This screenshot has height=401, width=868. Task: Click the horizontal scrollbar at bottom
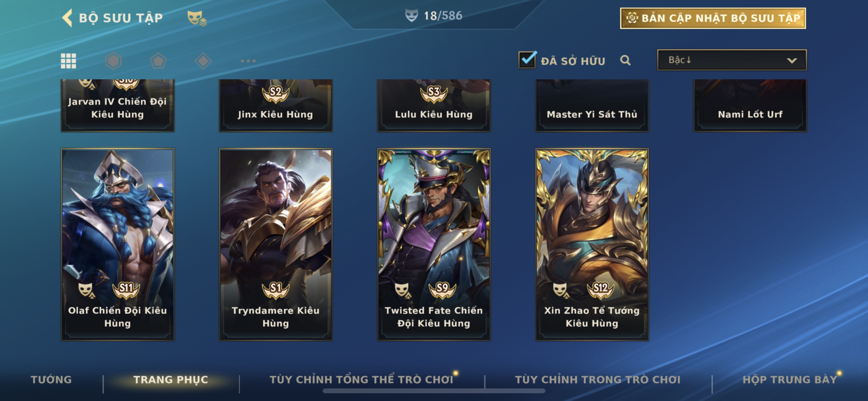tap(434, 391)
